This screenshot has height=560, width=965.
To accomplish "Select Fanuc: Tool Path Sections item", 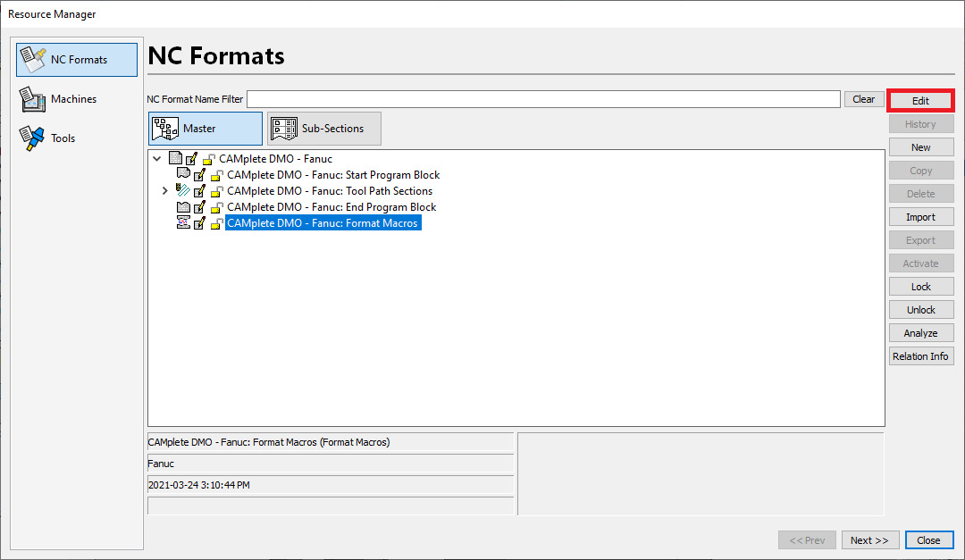I will pyautogui.click(x=329, y=191).
